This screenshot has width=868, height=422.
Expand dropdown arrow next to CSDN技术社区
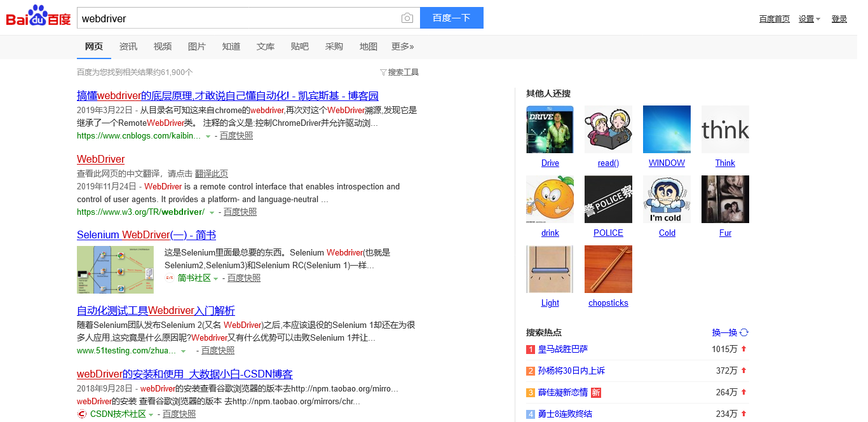point(151,415)
